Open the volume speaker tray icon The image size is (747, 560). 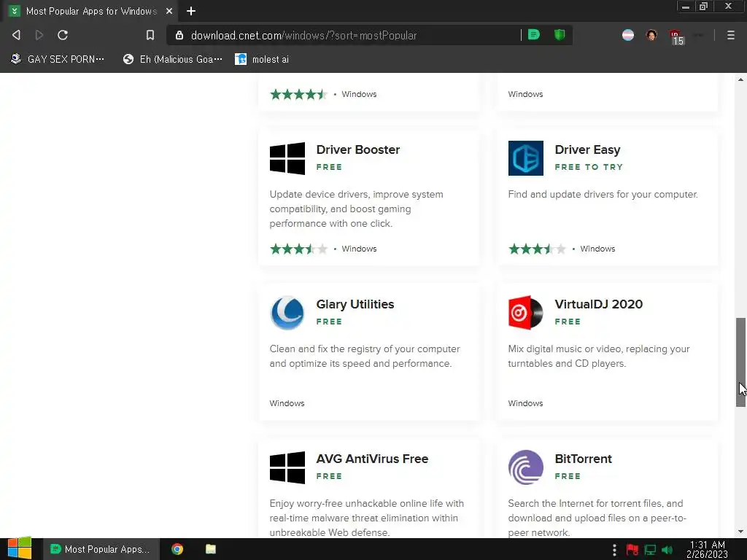tap(667, 550)
